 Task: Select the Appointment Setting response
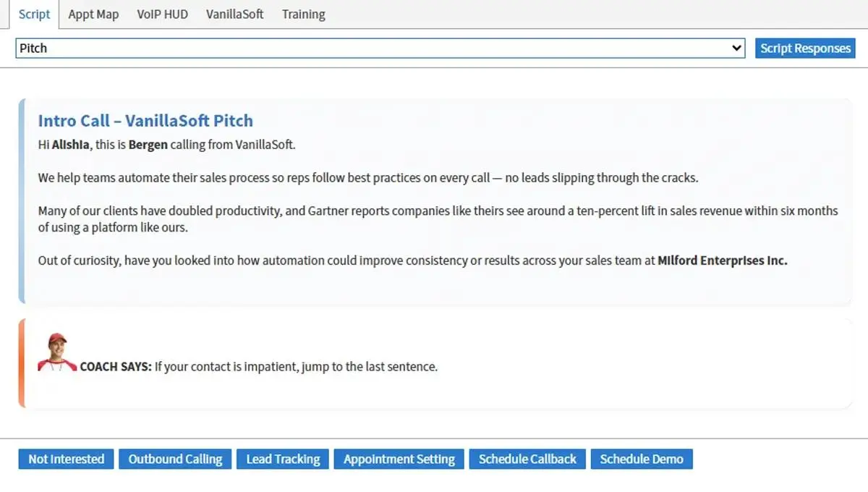point(399,459)
